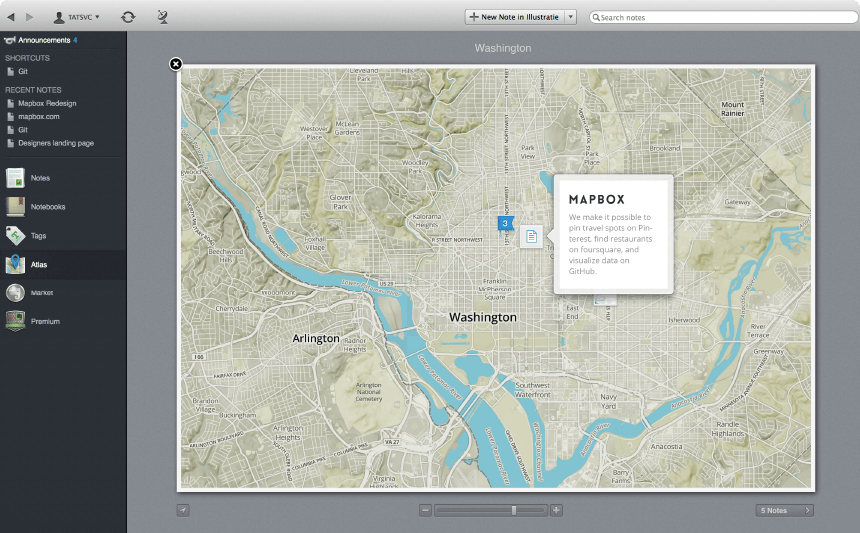Open the 5 Notes button
860x533 pixels.
tap(784, 511)
